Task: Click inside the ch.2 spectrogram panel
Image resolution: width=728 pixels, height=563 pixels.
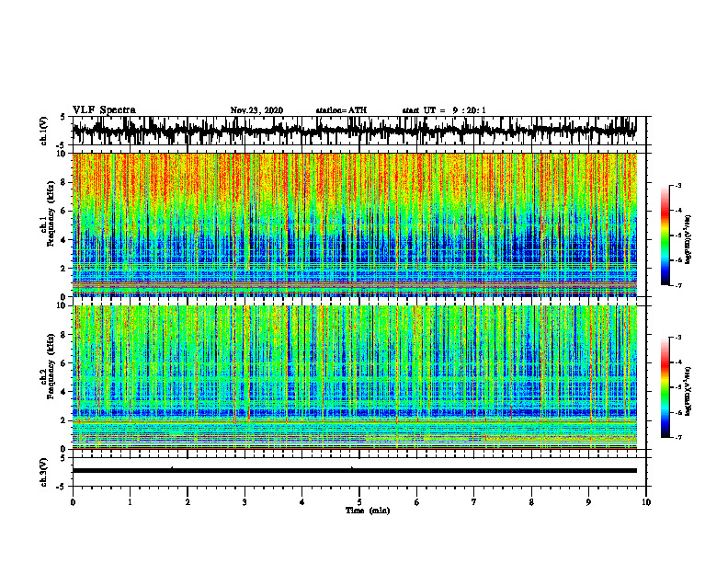Action: [x=354, y=377]
